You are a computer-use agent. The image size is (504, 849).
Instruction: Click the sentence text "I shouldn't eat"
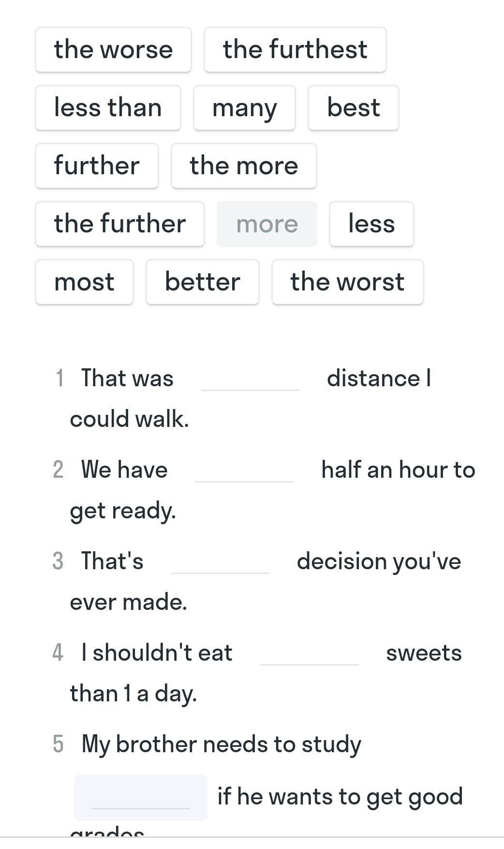pos(157,653)
